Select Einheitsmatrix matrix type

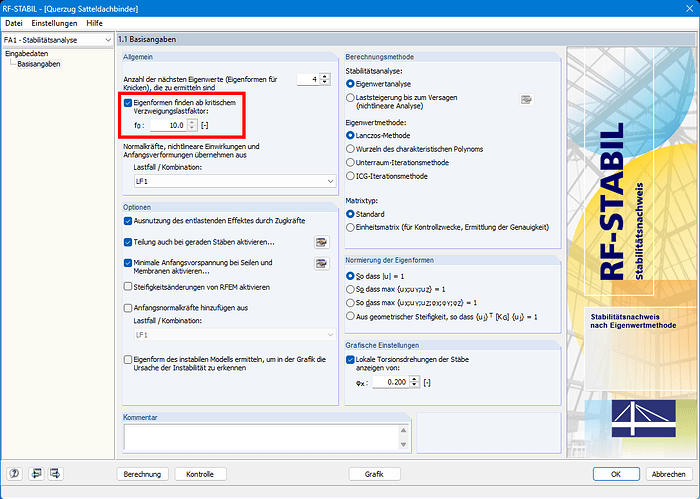tap(350, 228)
